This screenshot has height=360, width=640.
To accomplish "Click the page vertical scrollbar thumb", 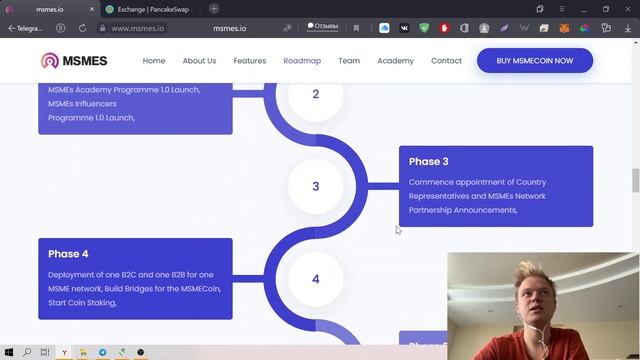I will click(x=636, y=180).
